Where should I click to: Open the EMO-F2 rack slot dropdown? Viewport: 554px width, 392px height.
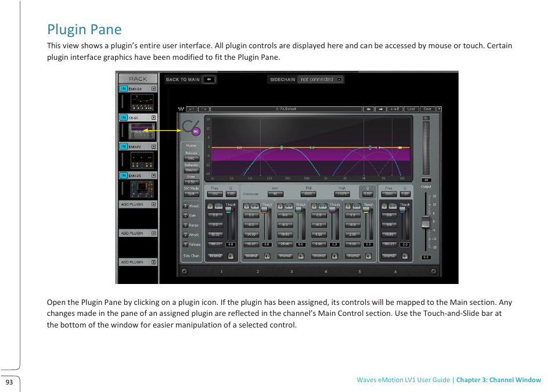coord(154,146)
